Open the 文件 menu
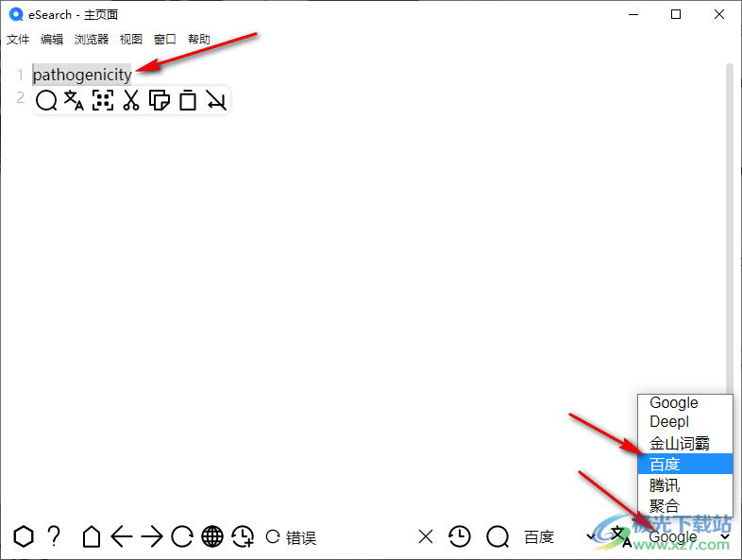This screenshot has width=742, height=560. click(x=18, y=40)
